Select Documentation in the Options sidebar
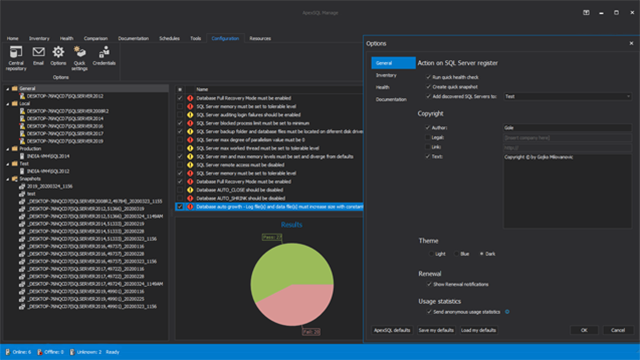Image resolution: width=640 pixels, height=360 pixels. [391, 99]
